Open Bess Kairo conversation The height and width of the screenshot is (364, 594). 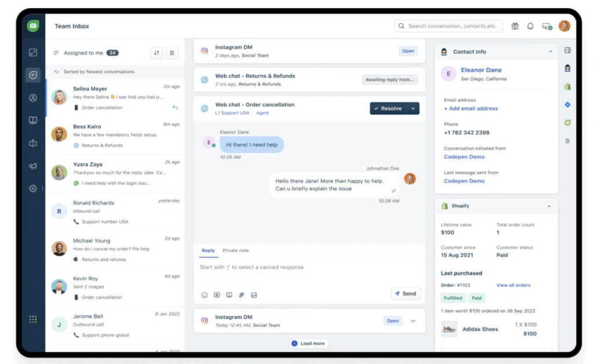pyautogui.click(x=115, y=136)
